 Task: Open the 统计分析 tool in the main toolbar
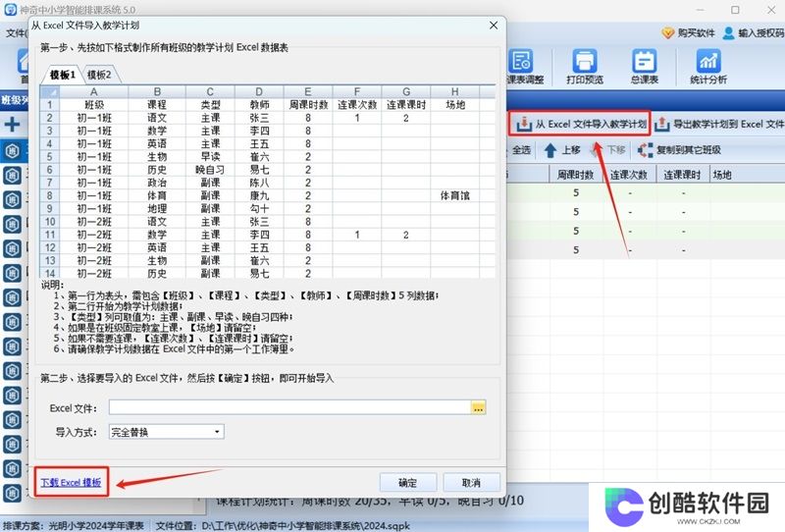click(707, 67)
